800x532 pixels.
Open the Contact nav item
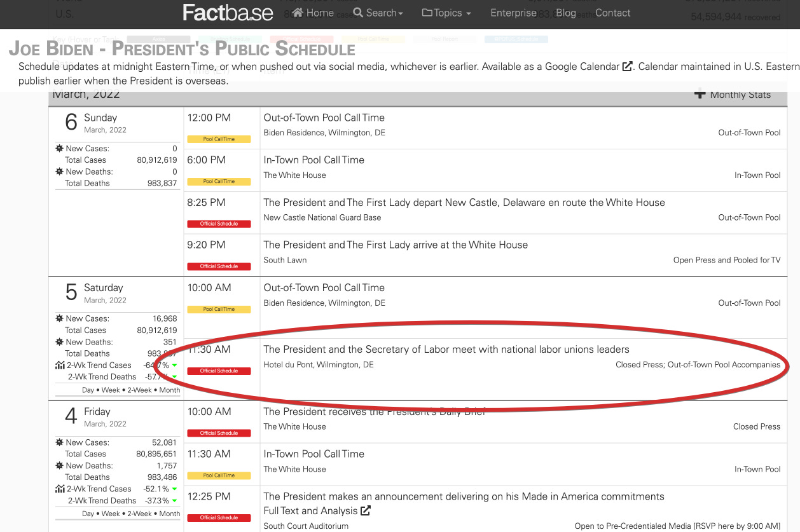(613, 13)
